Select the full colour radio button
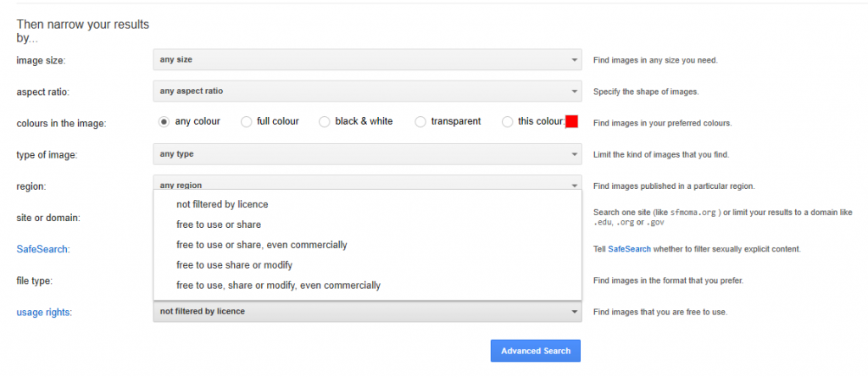 (247, 122)
